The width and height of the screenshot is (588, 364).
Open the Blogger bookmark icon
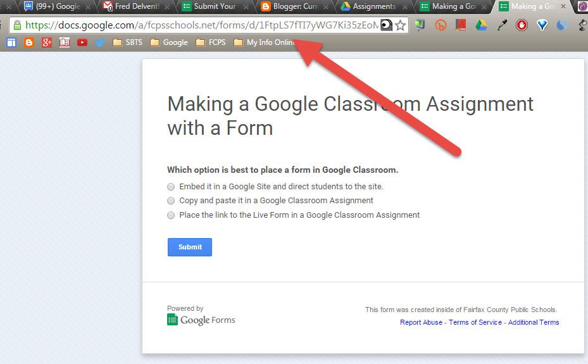[29, 42]
